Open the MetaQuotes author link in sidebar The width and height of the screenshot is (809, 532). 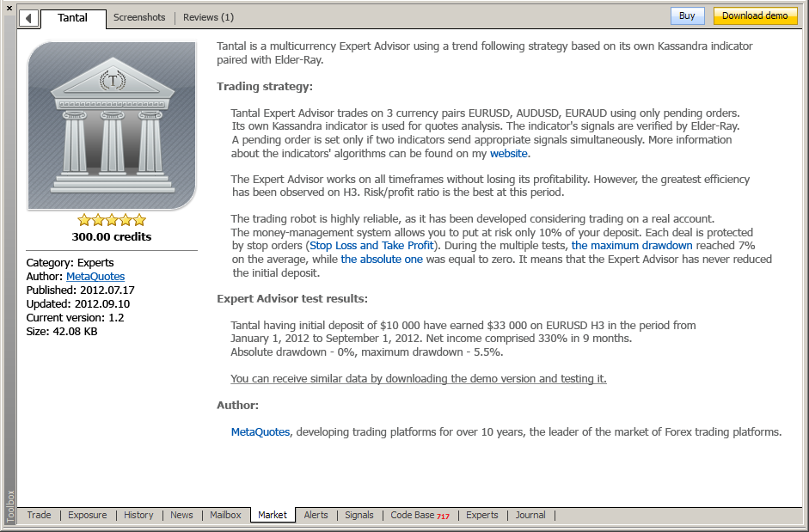(95, 277)
